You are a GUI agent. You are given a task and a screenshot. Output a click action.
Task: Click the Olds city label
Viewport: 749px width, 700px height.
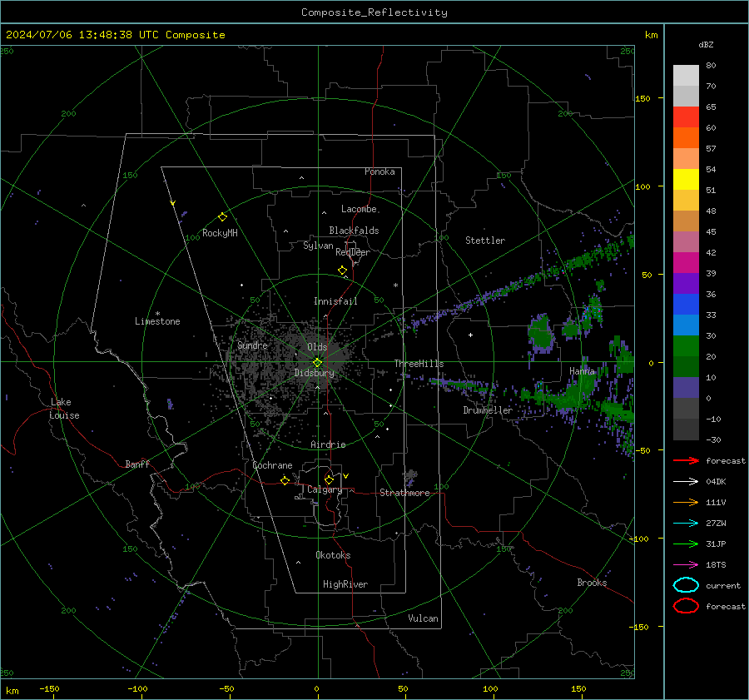point(317,347)
